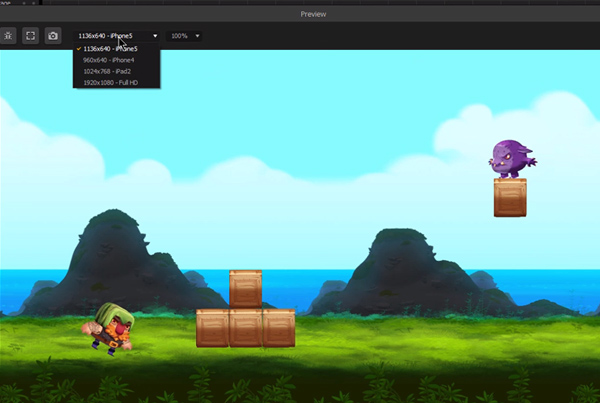Open the 100% zoom dropdown
This screenshot has height=403, width=600.
(x=184, y=36)
